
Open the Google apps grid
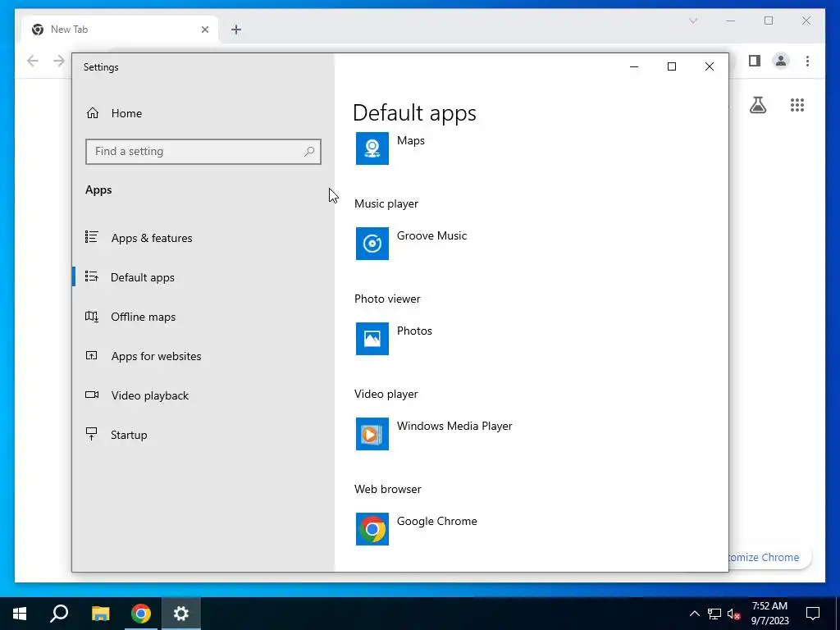click(x=797, y=105)
